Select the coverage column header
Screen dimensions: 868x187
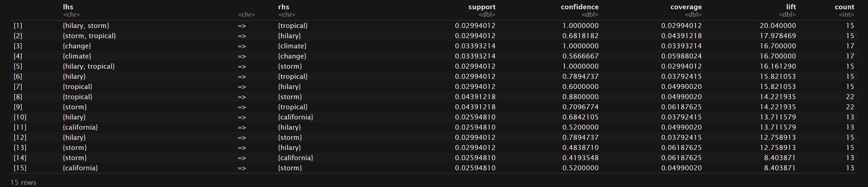686,7
